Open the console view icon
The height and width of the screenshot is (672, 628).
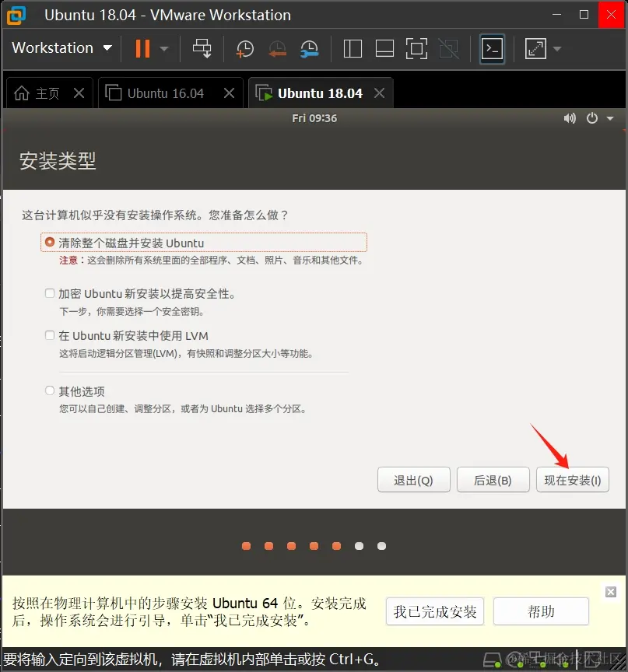click(492, 48)
